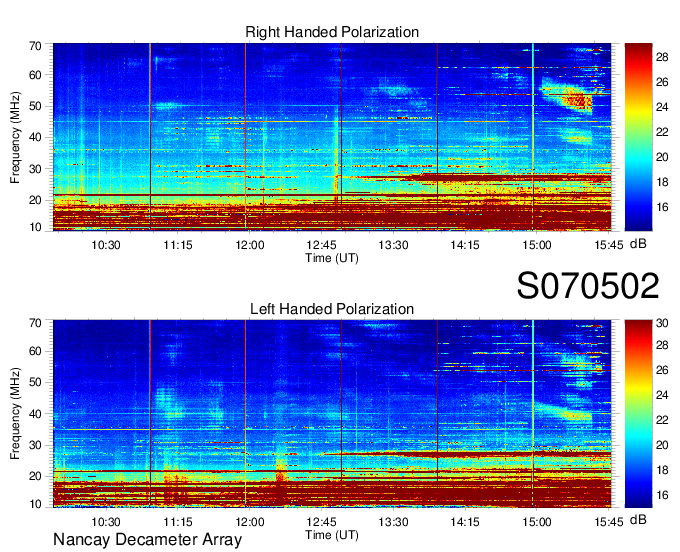Screen dimensions: 680x552
Task: Select Time (UT) label under Right Handed plot
Action: point(332,258)
